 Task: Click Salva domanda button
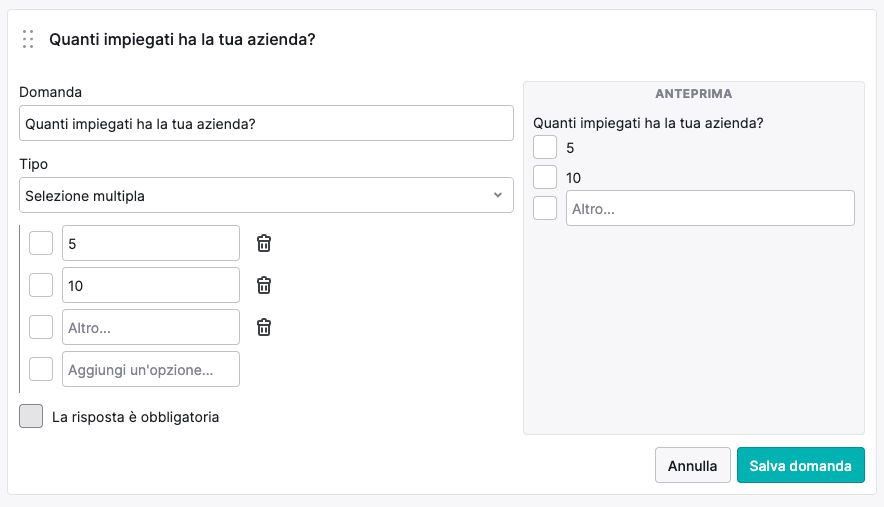(x=801, y=465)
